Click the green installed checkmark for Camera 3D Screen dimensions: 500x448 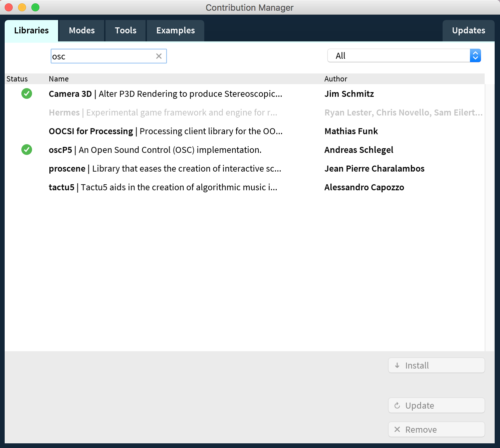(27, 94)
